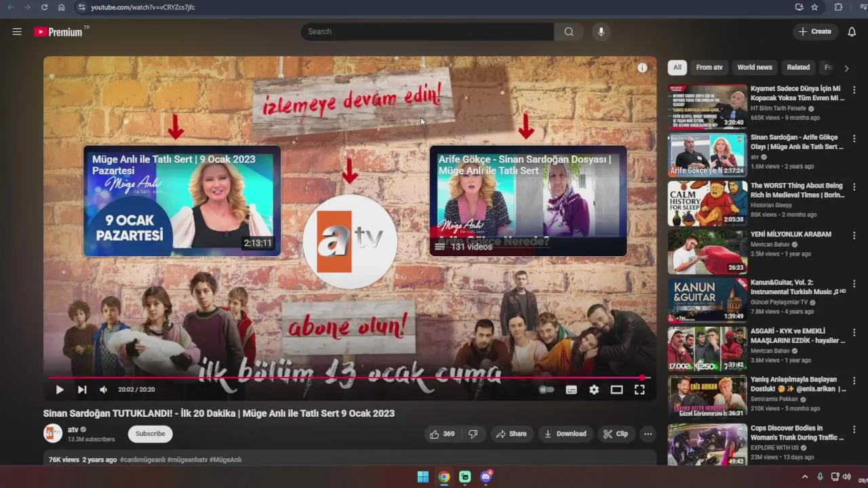Viewport: 868px width, 488px height.
Task: Share this video
Action: click(511, 434)
